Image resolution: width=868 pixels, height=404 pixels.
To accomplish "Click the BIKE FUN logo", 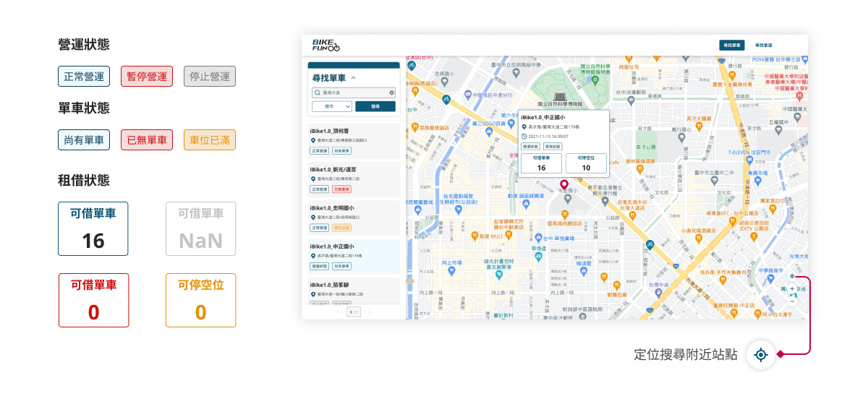I will [325, 46].
